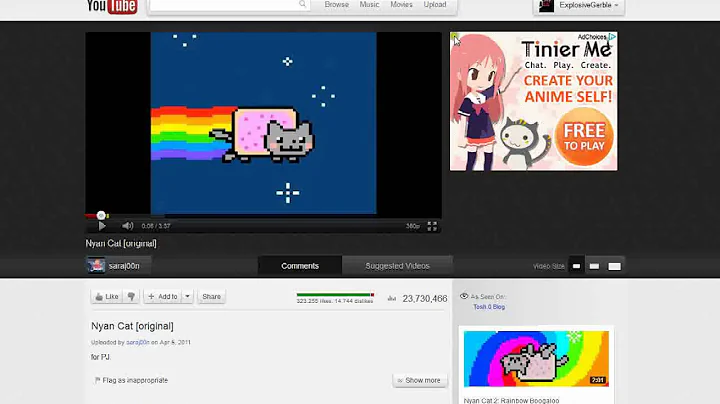This screenshot has height=404, width=720.
Task: Open the Upload menu item
Action: (x=435, y=5)
